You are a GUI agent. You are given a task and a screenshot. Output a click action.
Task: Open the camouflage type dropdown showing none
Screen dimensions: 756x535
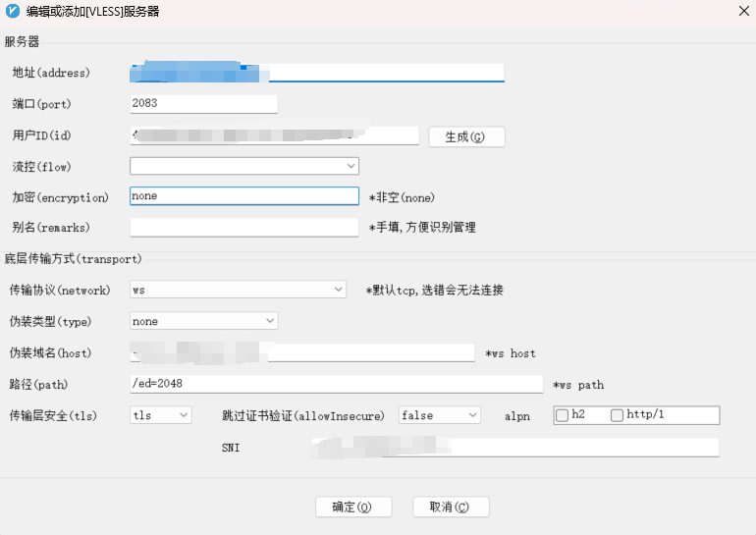click(203, 321)
